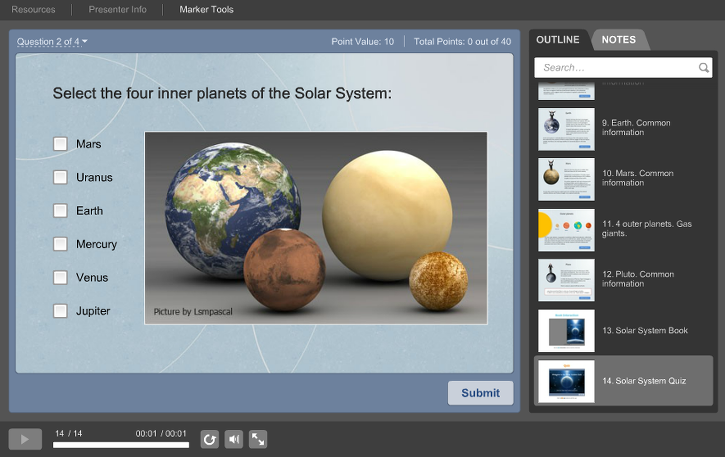Image resolution: width=725 pixels, height=457 pixels.
Task: Click the slide progress bar
Action: 121,445
